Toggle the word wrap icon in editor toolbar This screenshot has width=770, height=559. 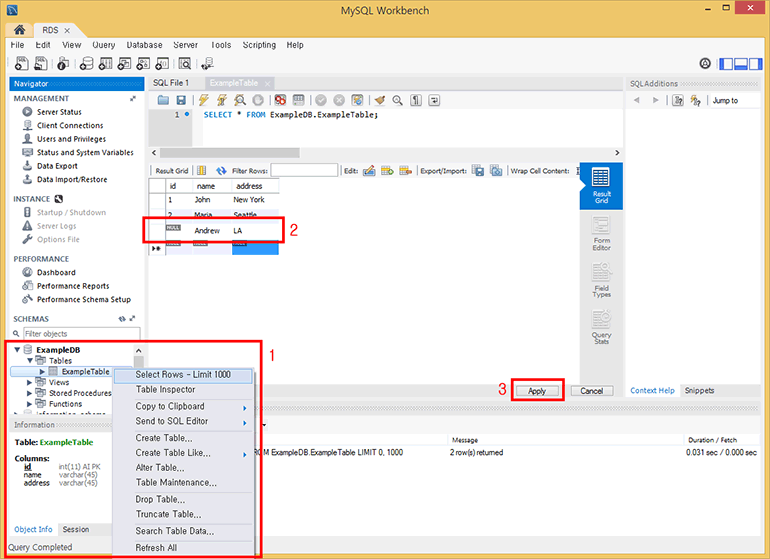click(434, 100)
